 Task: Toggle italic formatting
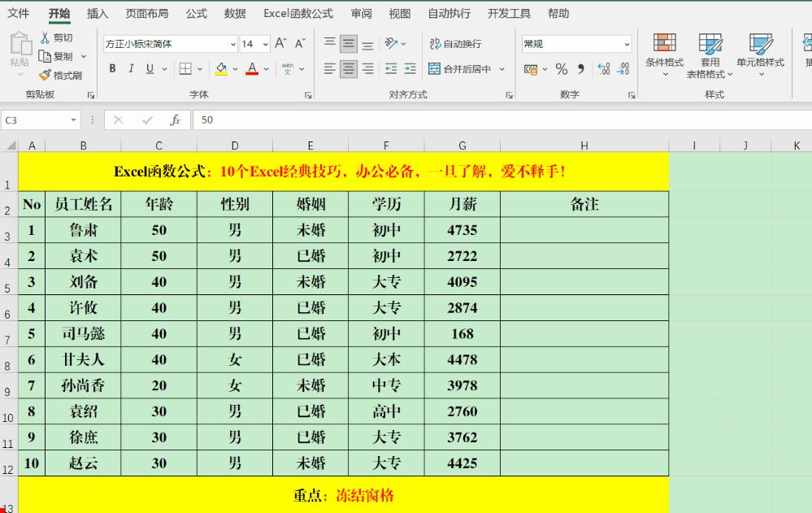tap(130, 69)
